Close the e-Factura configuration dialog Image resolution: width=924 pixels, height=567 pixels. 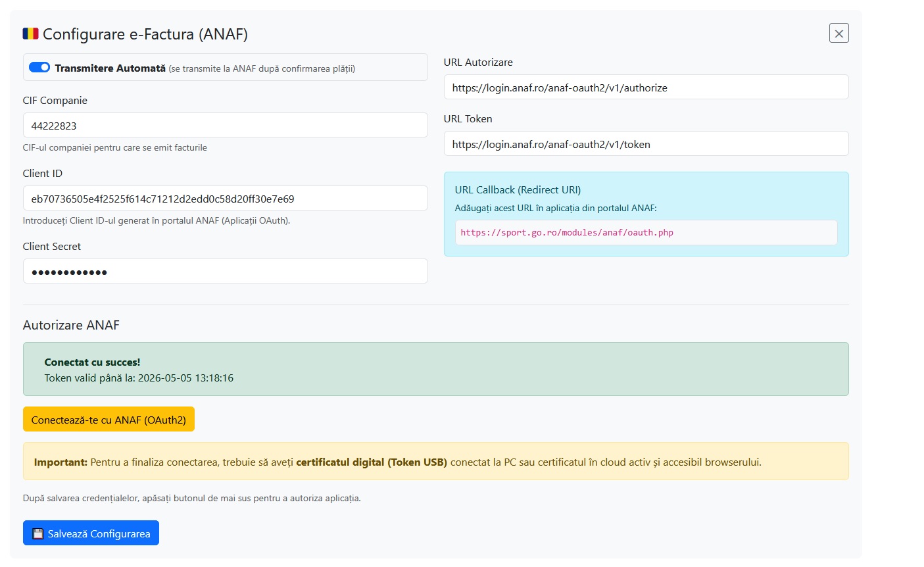tap(839, 32)
